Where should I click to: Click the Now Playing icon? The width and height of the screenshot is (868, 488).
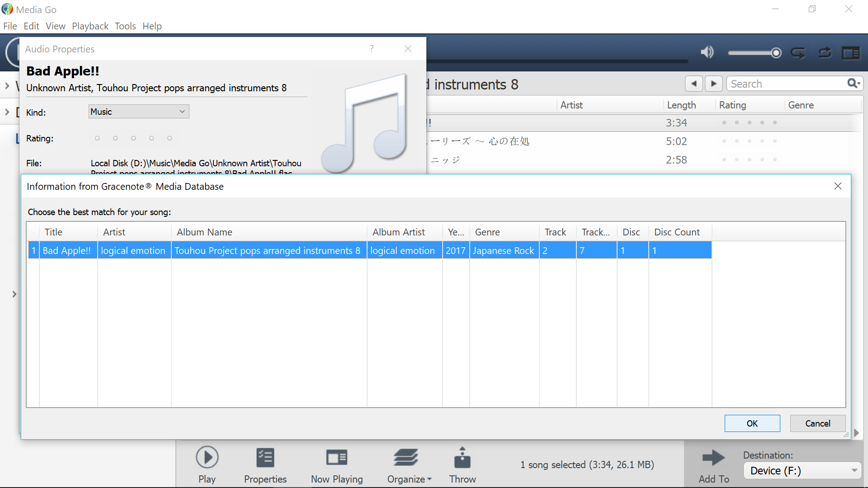tap(337, 458)
